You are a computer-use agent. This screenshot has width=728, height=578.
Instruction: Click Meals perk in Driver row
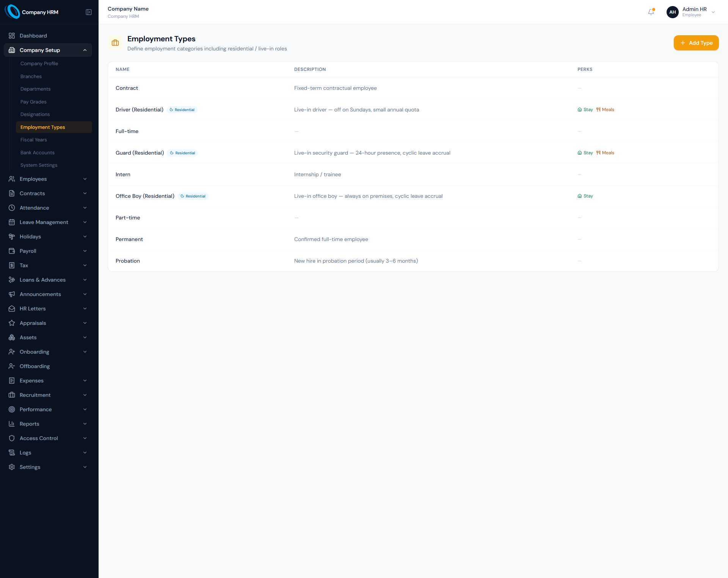tap(605, 110)
